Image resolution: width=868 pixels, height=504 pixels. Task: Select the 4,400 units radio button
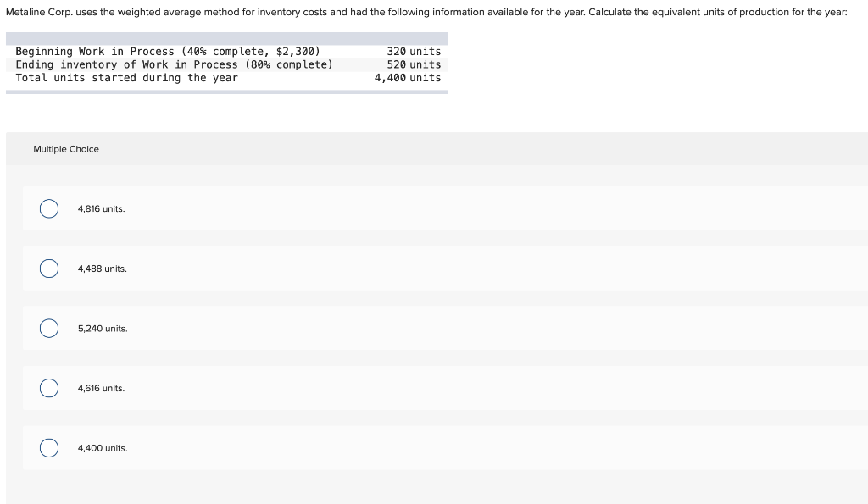coord(48,447)
